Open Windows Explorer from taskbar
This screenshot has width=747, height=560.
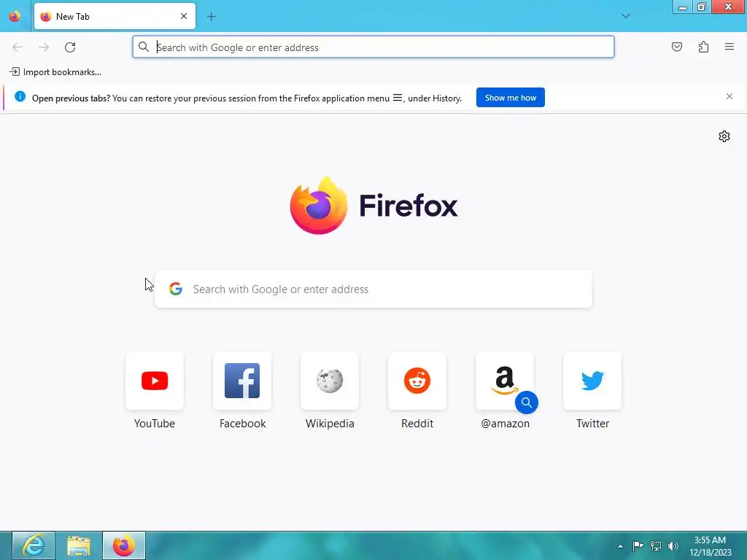coord(78,545)
